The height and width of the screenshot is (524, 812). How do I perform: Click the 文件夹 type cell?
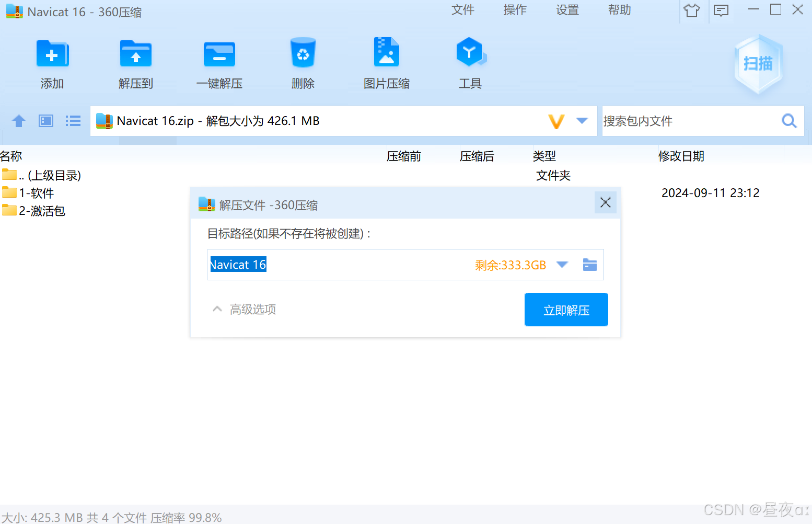point(553,175)
